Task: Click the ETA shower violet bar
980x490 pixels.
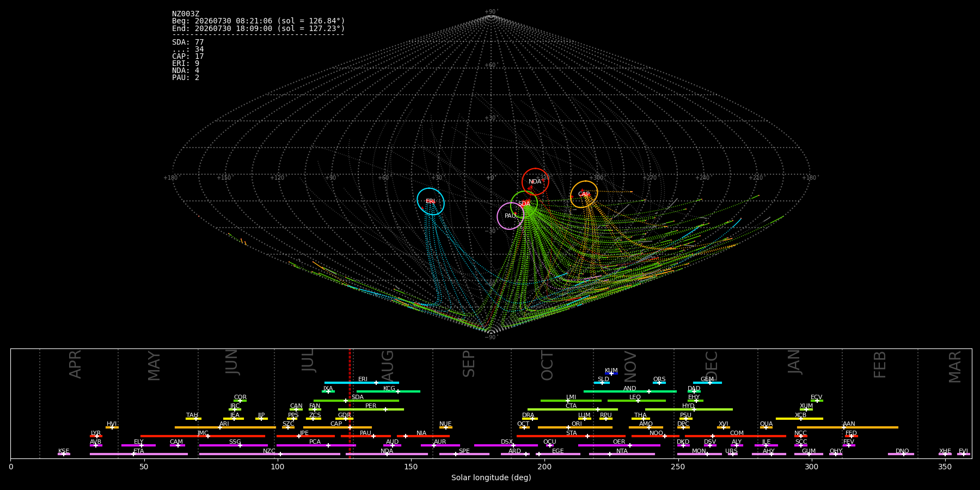Action: pos(139,454)
